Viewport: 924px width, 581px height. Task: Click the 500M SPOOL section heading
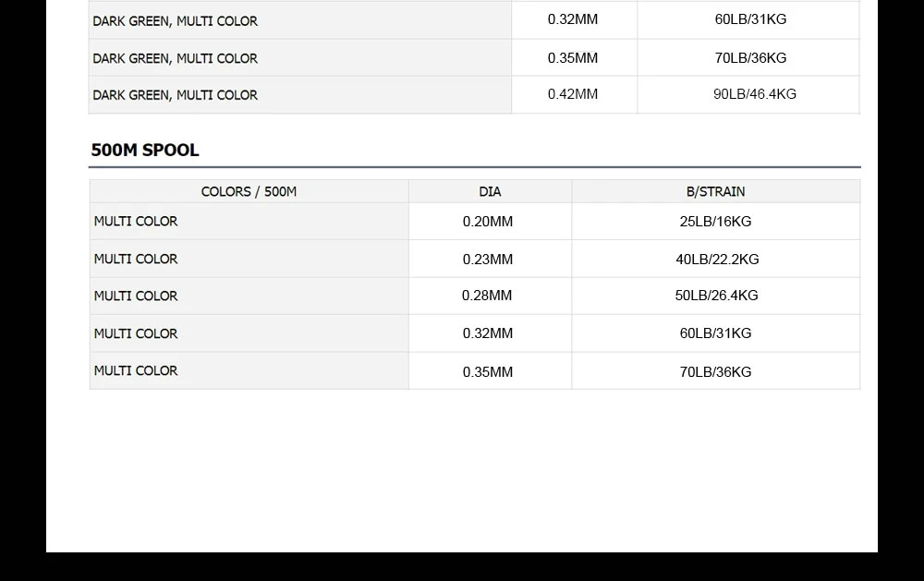[145, 150]
